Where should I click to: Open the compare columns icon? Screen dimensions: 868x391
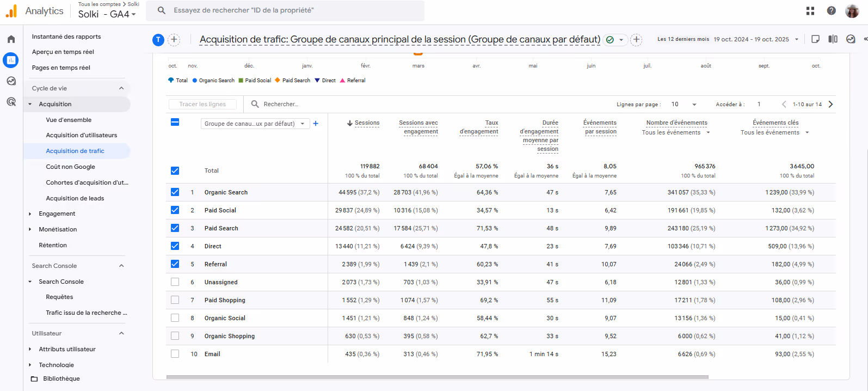tap(833, 39)
